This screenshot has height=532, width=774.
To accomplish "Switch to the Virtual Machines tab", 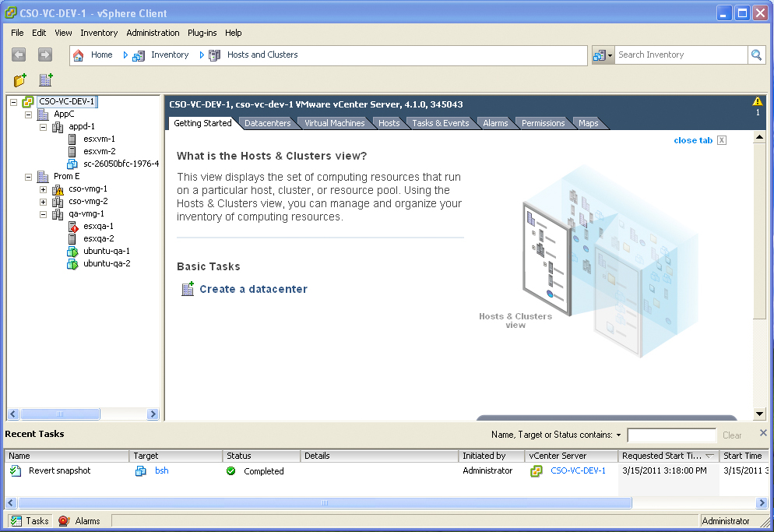I will click(x=334, y=123).
